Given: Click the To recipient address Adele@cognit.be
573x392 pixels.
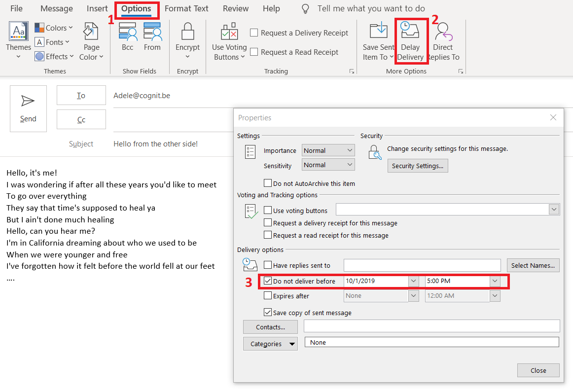Looking at the screenshot, I should pos(142,95).
